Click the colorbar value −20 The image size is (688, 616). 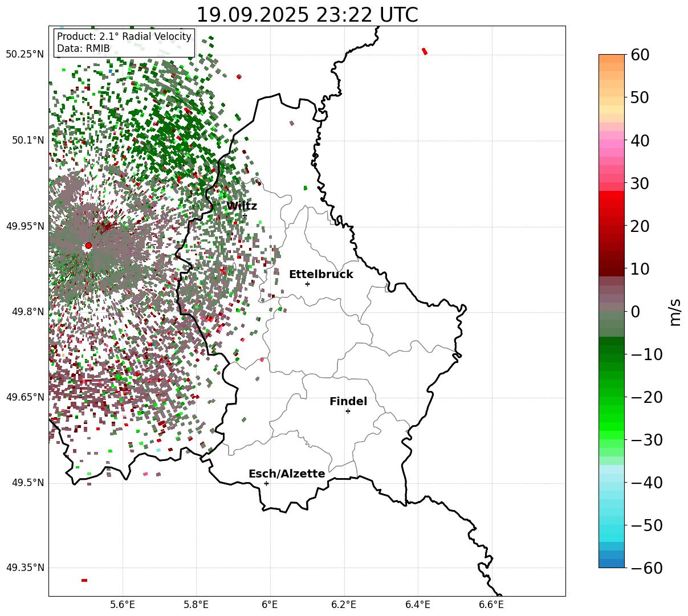(x=646, y=397)
